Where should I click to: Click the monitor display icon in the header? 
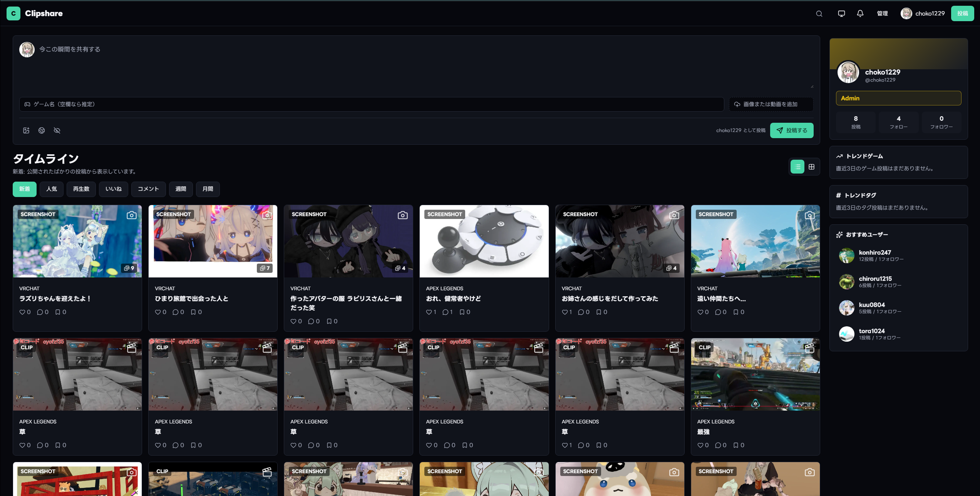click(x=841, y=13)
